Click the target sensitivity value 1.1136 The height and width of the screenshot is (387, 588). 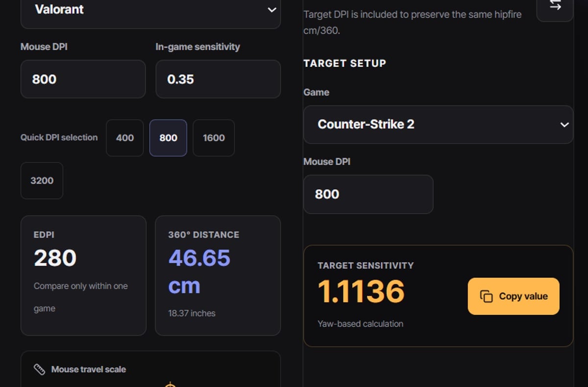361,291
